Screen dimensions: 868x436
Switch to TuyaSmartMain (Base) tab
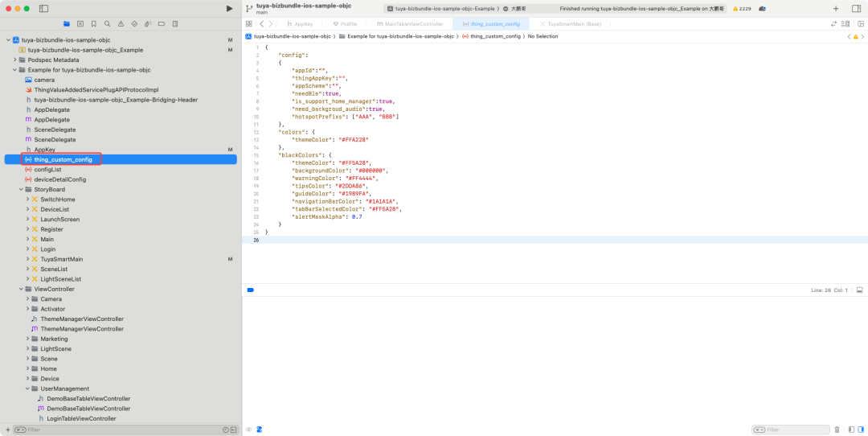coord(570,24)
